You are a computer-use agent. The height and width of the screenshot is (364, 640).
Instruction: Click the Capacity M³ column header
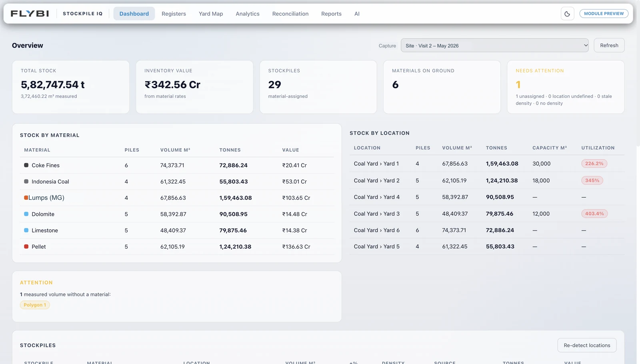pyautogui.click(x=549, y=148)
